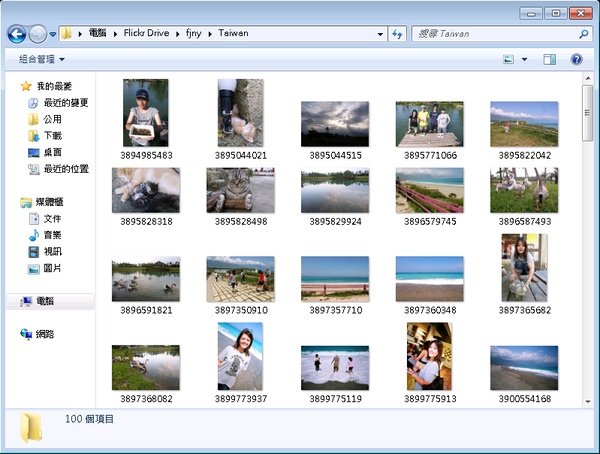600x454 pixels.
Task: Expand arrow after 電腦 breadcrumb
Action: tap(115, 34)
